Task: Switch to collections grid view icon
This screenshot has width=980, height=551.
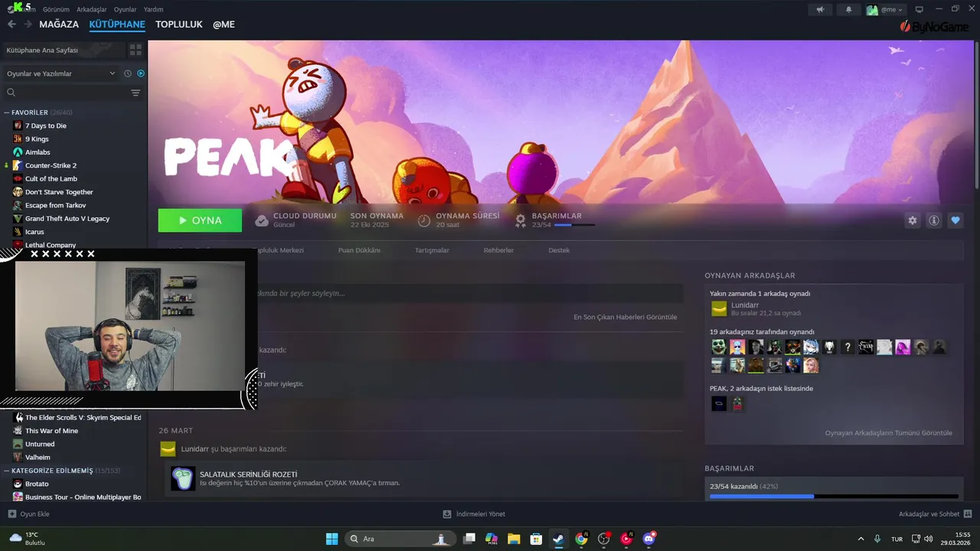Action: (x=136, y=50)
